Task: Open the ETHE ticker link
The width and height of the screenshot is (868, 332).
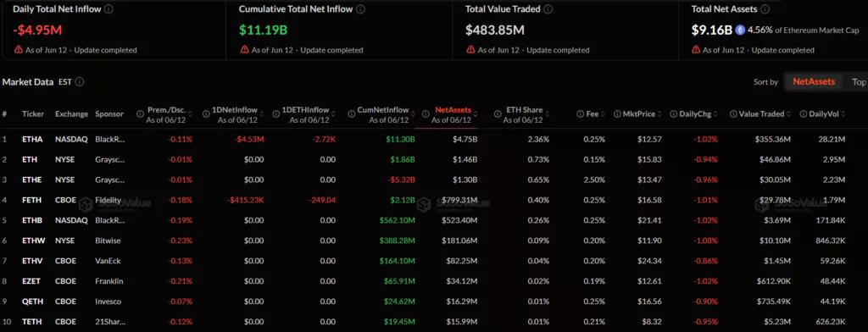Action: (x=32, y=180)
